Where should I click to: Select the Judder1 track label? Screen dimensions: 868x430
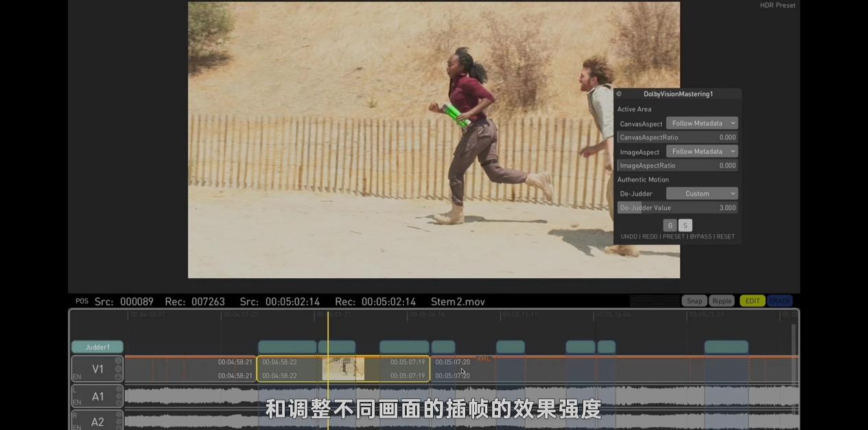coord(97,347)
